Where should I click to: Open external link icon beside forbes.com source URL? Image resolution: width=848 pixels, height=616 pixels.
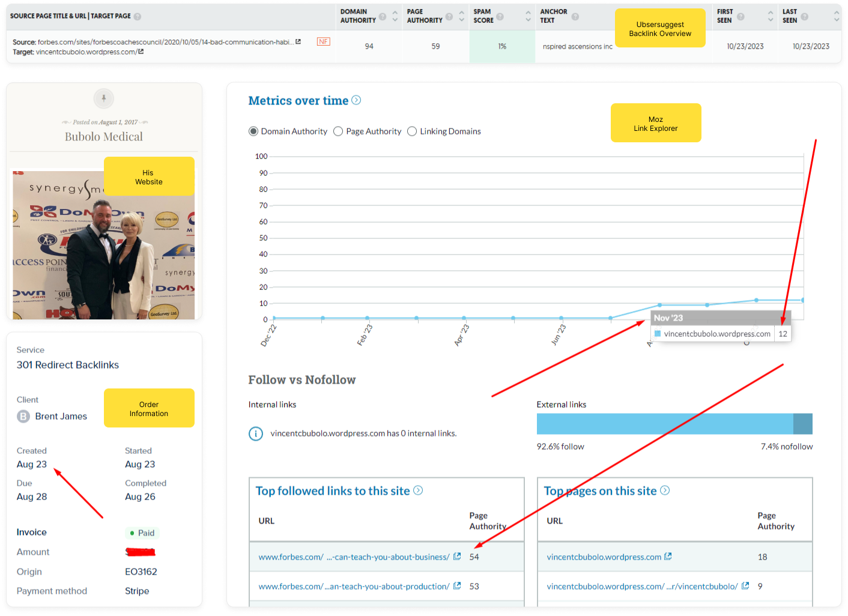(x=298, y=41)
